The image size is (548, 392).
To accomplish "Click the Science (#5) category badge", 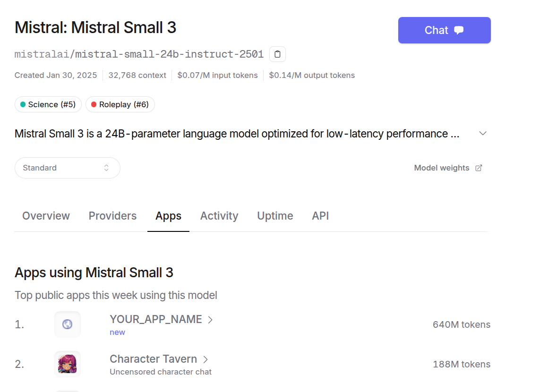I will pos(48,104).
